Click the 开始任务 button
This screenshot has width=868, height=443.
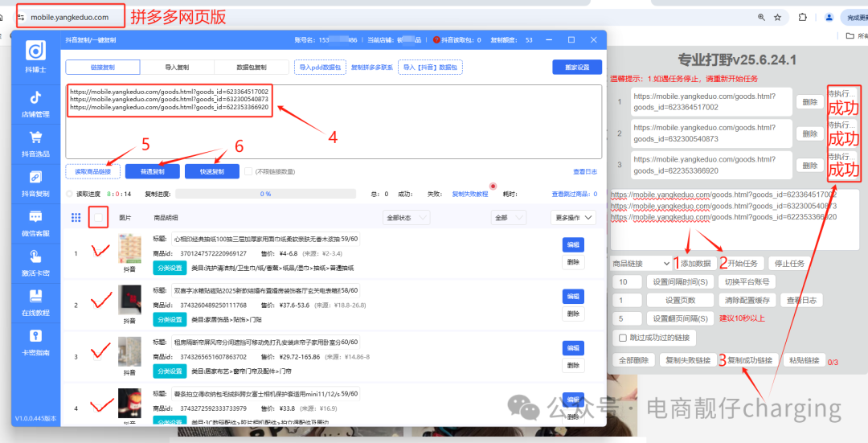743,264
